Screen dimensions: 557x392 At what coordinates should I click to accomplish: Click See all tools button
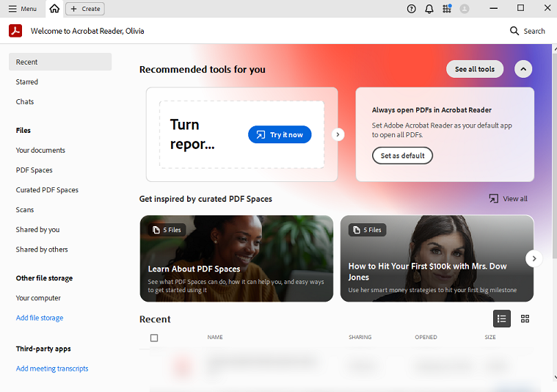coord(475,69)
